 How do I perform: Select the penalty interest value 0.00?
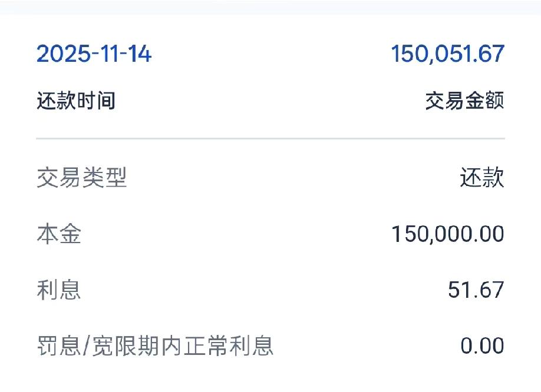click(x=482, y=346)
